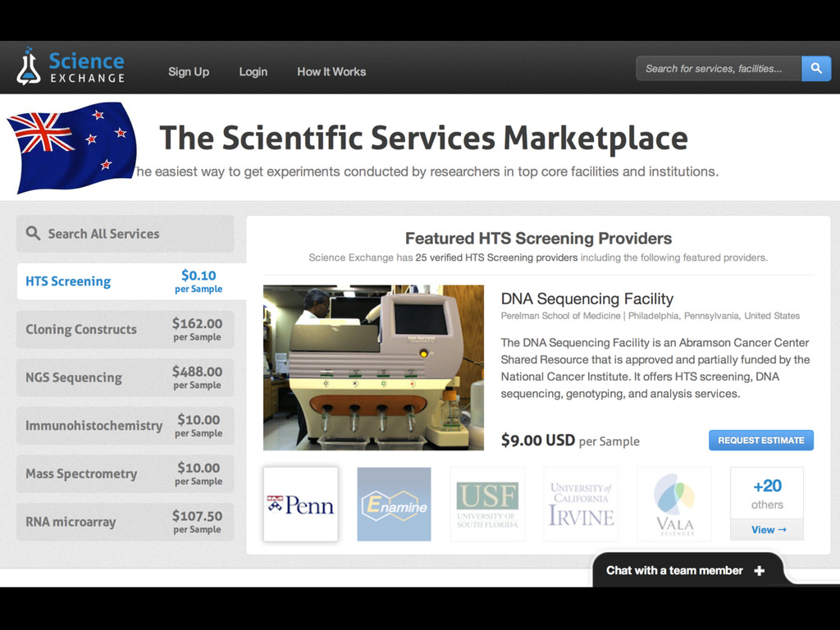Screen dimensions: 840x630
Task: Click the DNA sequencer facility photo
Action: (373, 367)
